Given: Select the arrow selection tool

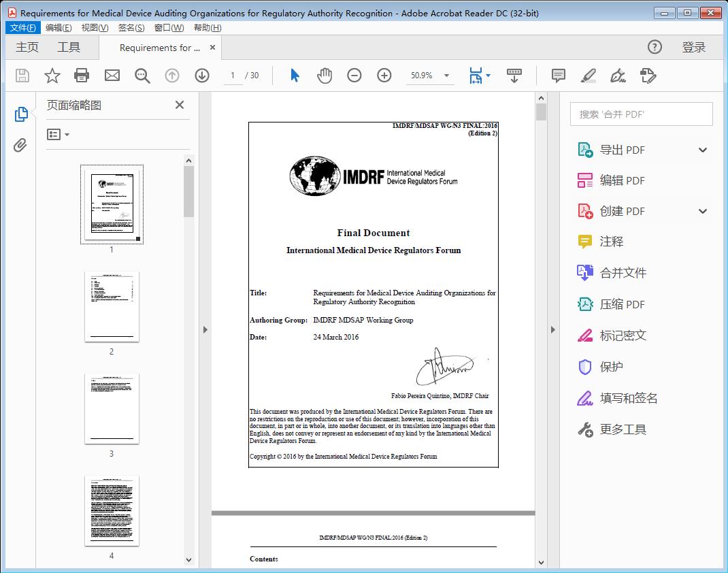Looking at the screenshot, I should pos(295,76).
